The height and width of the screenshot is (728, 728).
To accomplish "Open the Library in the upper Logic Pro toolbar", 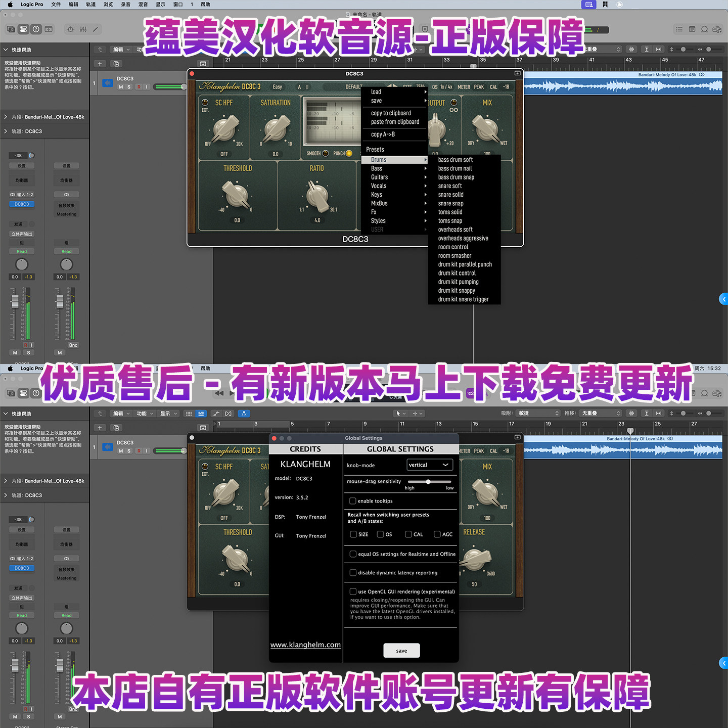I will tap(11, 29).
